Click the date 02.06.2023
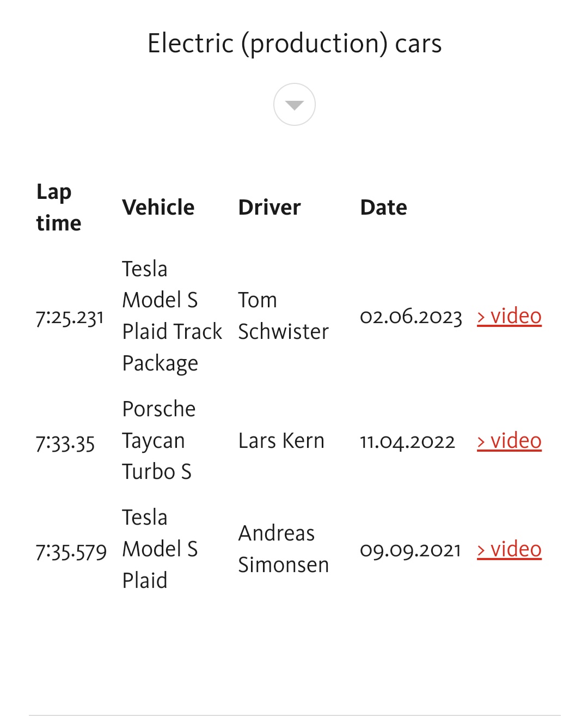This screenshot has width=588, height=716. (x=411, y=317)
